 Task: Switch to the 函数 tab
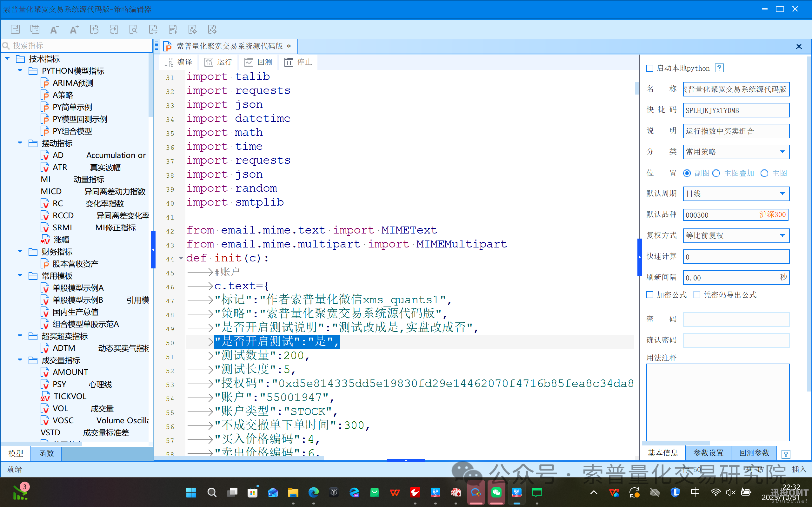tap(46, 453)
